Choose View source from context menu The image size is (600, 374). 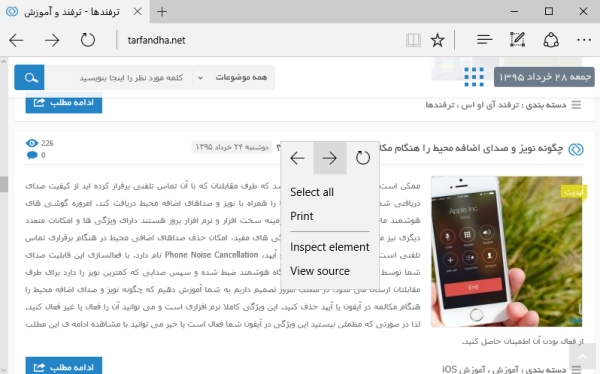(330, 271)
